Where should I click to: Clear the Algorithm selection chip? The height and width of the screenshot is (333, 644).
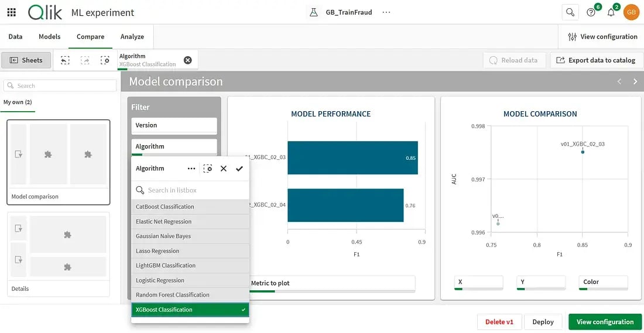[x=187, y=60]
